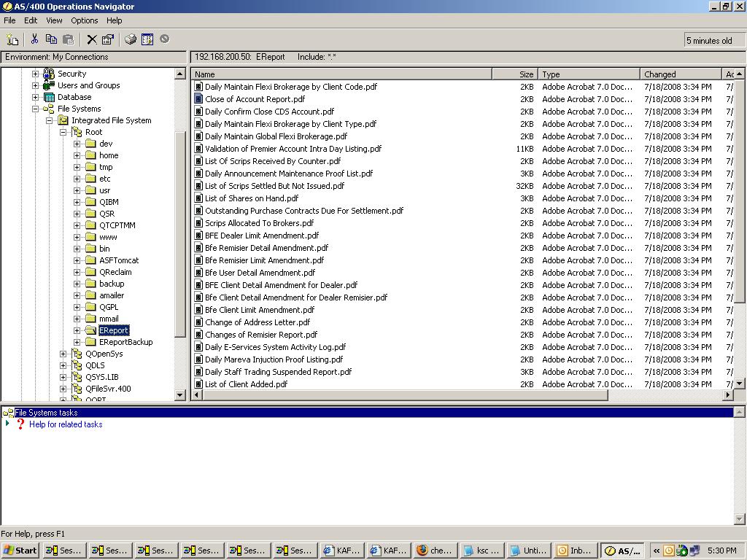Select the QGPL folder in tree

point(109,307)
